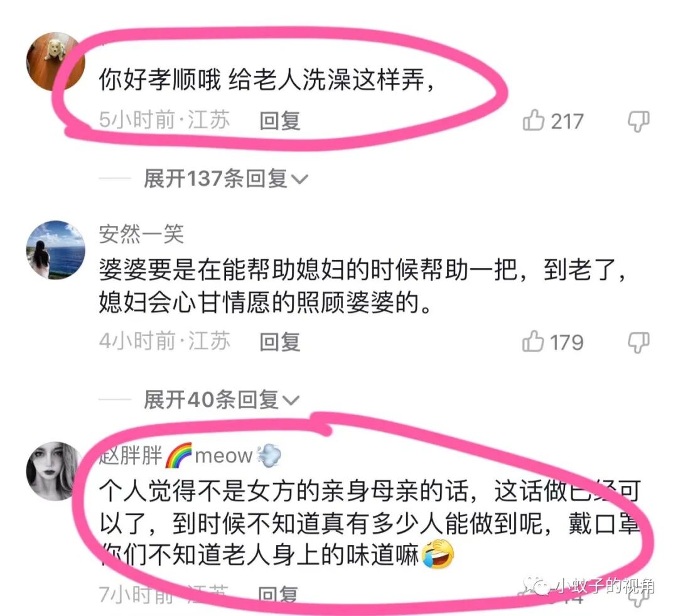Viewport: 678px width, 616px height.
Task: Reply to the 5小时前 comment
Action: (x=280, y=121)
